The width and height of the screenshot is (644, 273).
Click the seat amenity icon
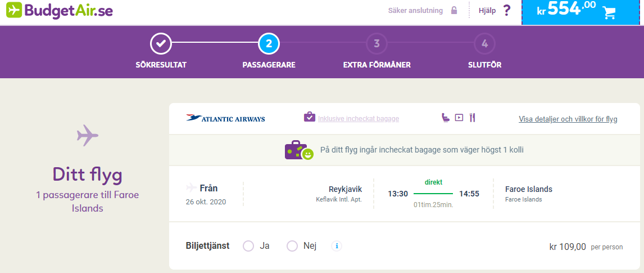coord(445,118)
